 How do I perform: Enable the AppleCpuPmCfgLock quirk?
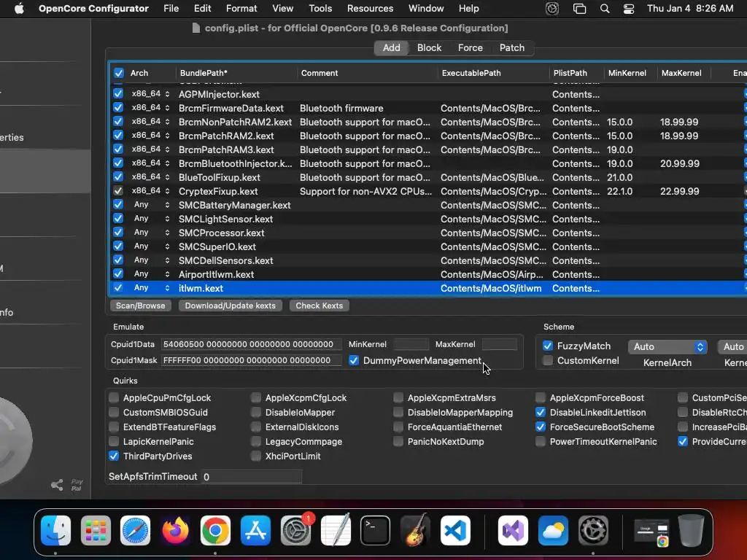coord(114,397)
